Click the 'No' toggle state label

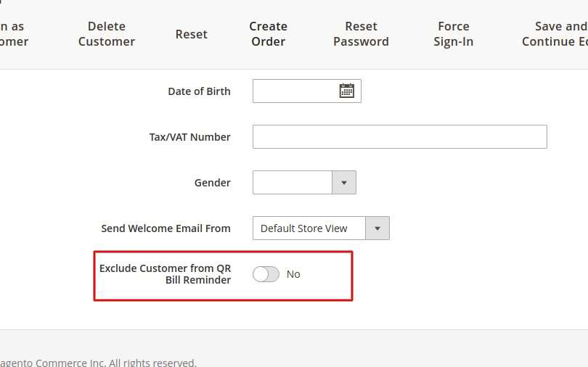(x=293, y=274)
